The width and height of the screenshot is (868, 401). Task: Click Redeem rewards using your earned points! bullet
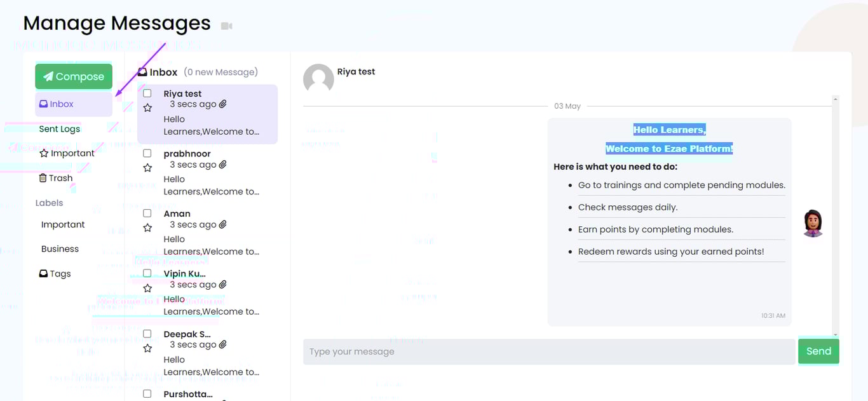[671, 252]
